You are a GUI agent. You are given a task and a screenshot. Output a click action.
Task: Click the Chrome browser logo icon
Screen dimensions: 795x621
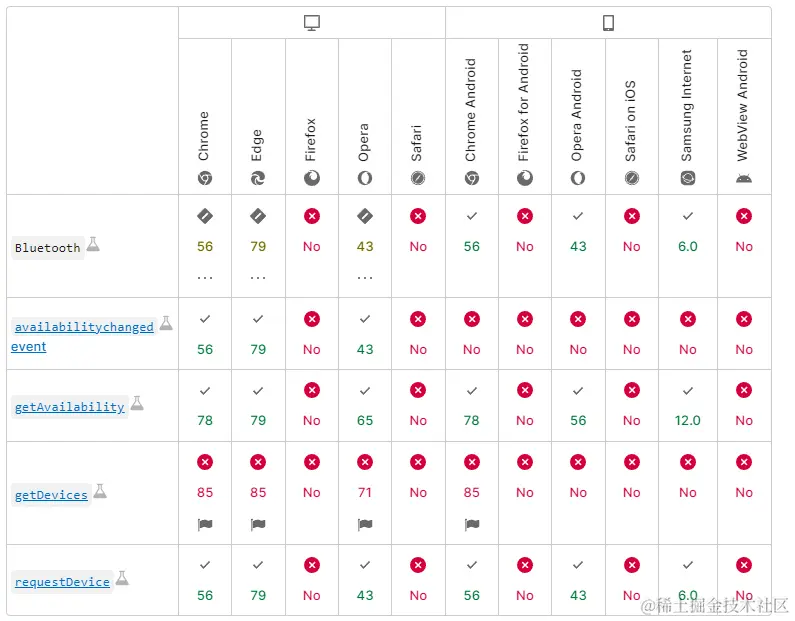coord(205,178)
